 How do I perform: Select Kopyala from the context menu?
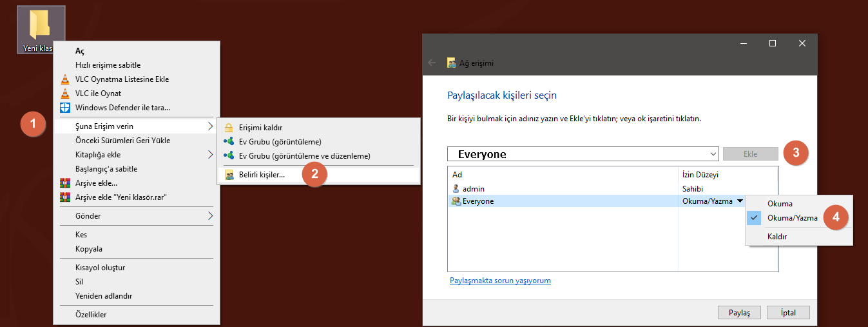tap(137, 249)
